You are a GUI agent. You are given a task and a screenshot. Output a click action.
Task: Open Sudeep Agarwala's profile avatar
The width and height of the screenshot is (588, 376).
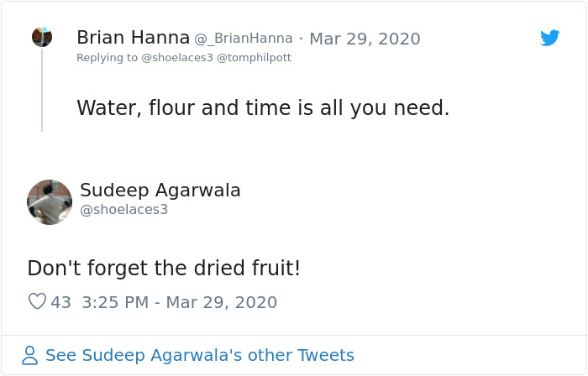click(x=50, y=202)
